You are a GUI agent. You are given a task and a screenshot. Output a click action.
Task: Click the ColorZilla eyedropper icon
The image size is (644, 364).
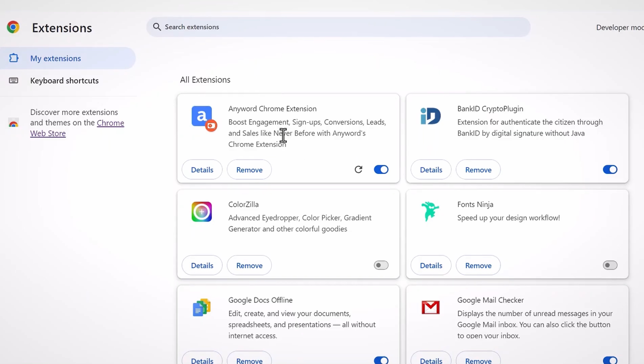(x=202, y=212)
